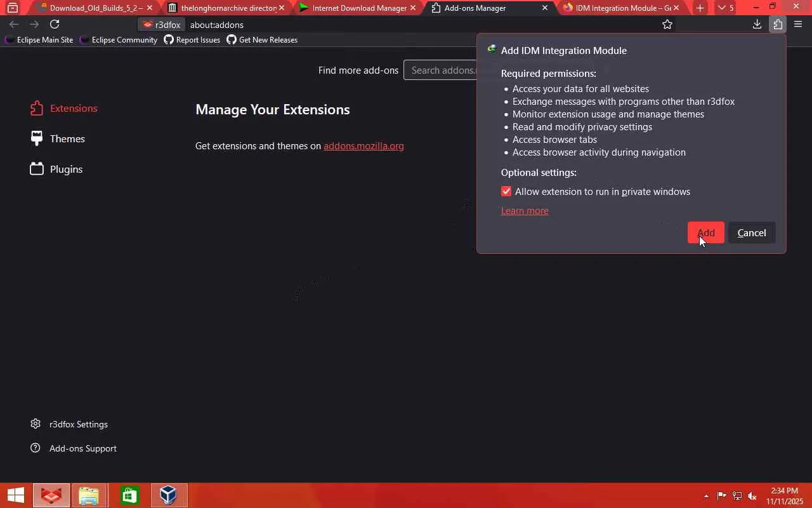
Task: Bookmark this page with the star icon
Action: pyautogui.click(x=667, y=25)
